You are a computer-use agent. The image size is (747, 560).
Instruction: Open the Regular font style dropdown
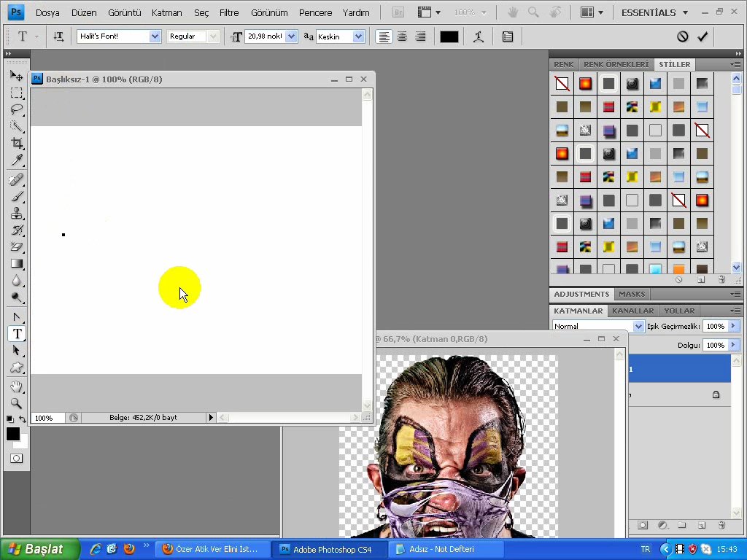pos(213,36)
